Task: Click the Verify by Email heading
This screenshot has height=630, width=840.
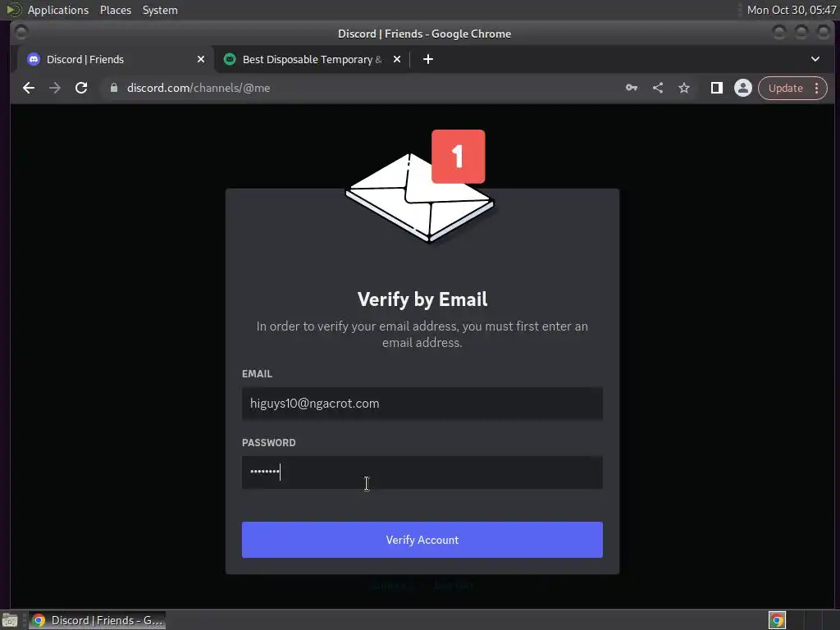Action: coord(422,299)
